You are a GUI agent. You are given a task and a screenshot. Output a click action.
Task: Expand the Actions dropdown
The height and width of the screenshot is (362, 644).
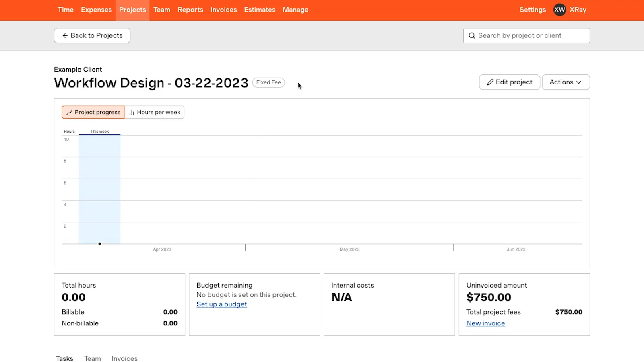[x=566, y=82]
